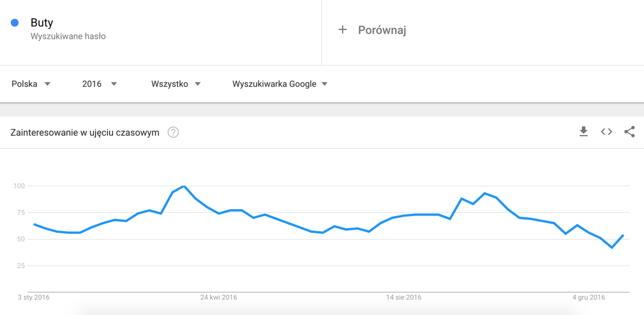Share the interest over time chart
The height and width of the screenshot is (315, 644).
pos(630,132)
